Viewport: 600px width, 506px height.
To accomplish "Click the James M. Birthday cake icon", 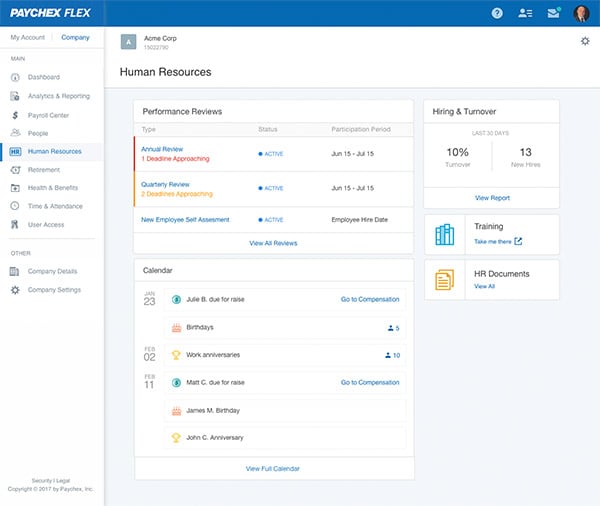I will pos(176,411).
